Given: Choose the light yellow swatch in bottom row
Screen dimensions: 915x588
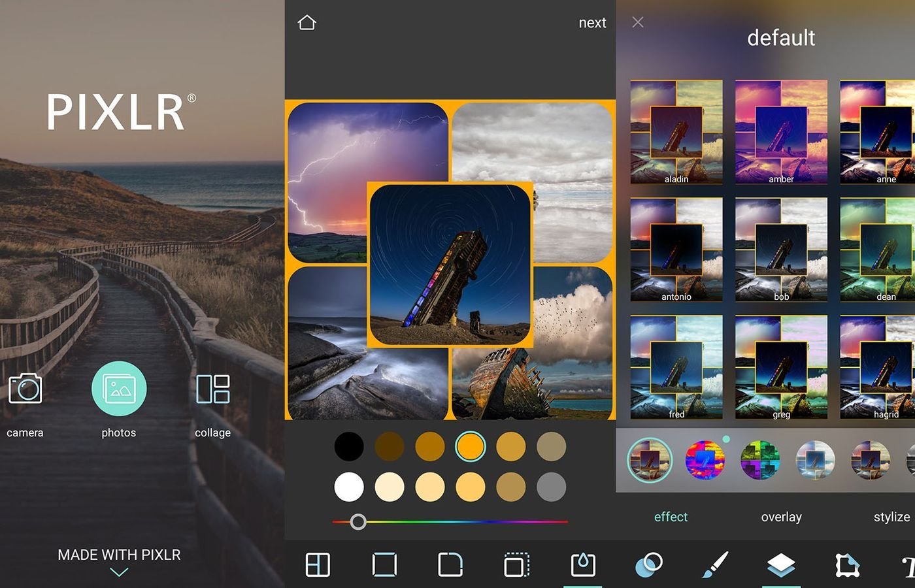Looking at the screenshot, I should point(430,487).
